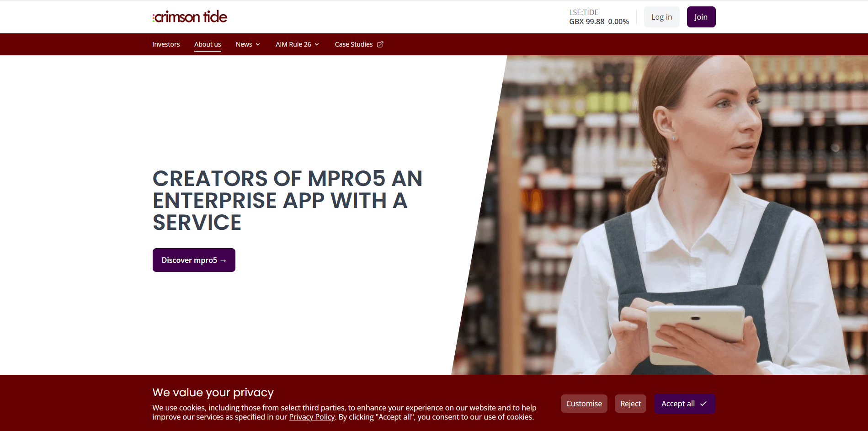This screenshot has width=868, height=431.
Task: Click the Log in button
Action: point(661,17)
